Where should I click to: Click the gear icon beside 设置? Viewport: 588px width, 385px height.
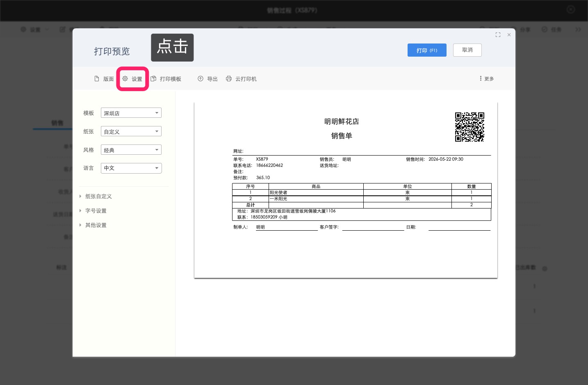[125, 78]
